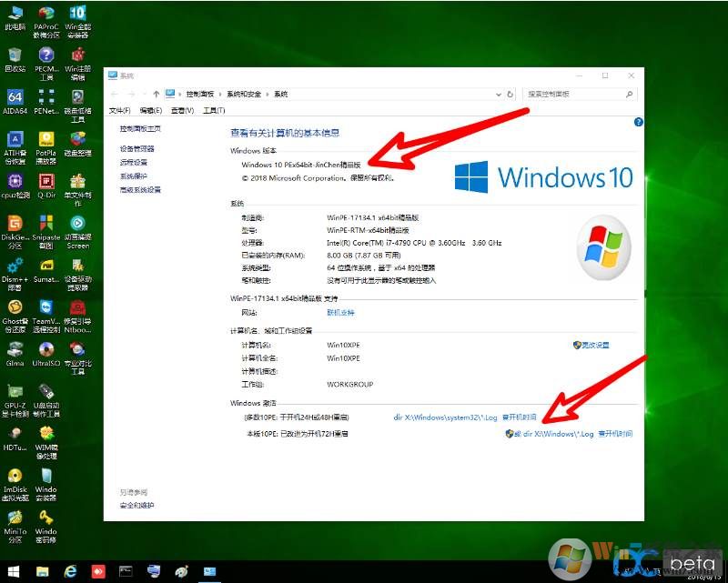Expand the address bar history dropdown

[x=499, y=94]
